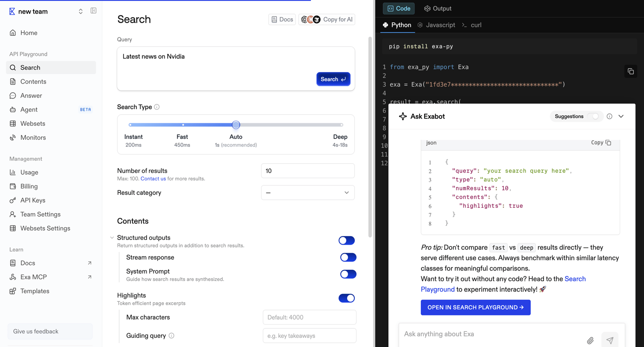Click the Websets Settings grid icon

point(13,228)
